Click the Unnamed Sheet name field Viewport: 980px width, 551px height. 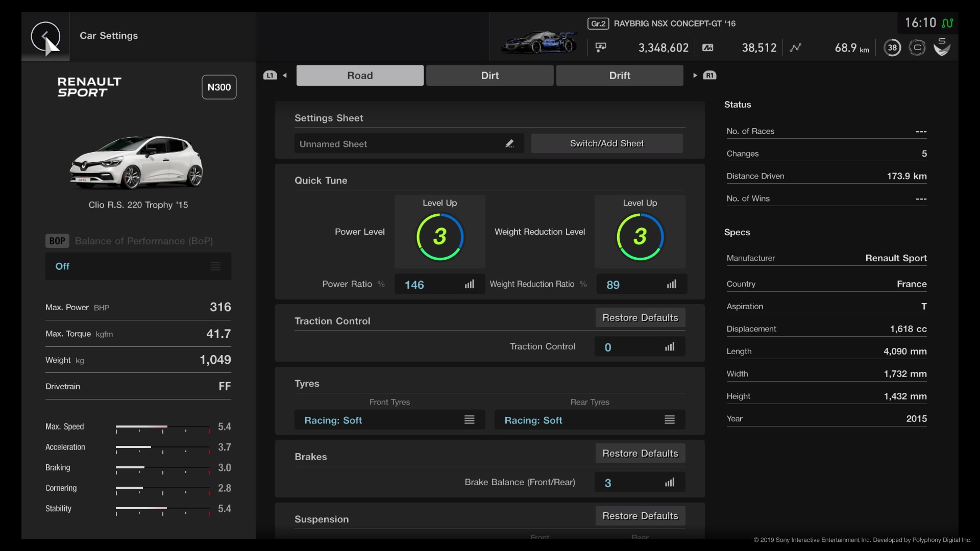pyautogui.click(x=409, y=144)
